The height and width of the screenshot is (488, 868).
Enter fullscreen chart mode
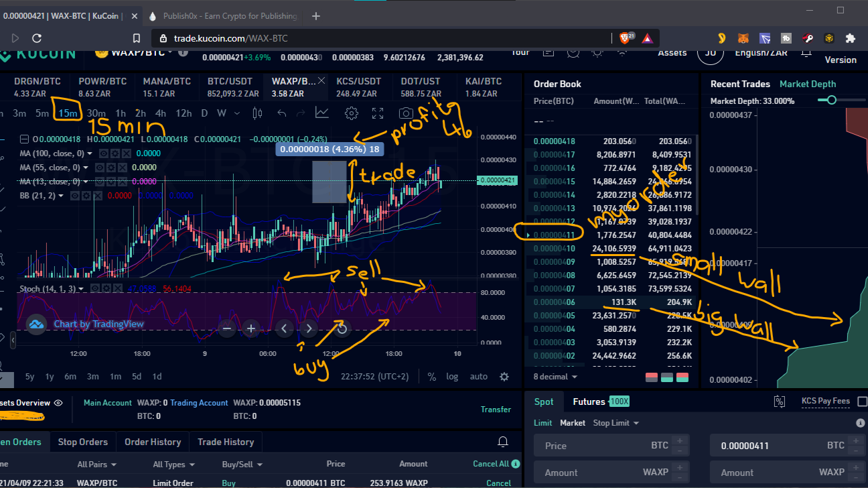[378, 113]
